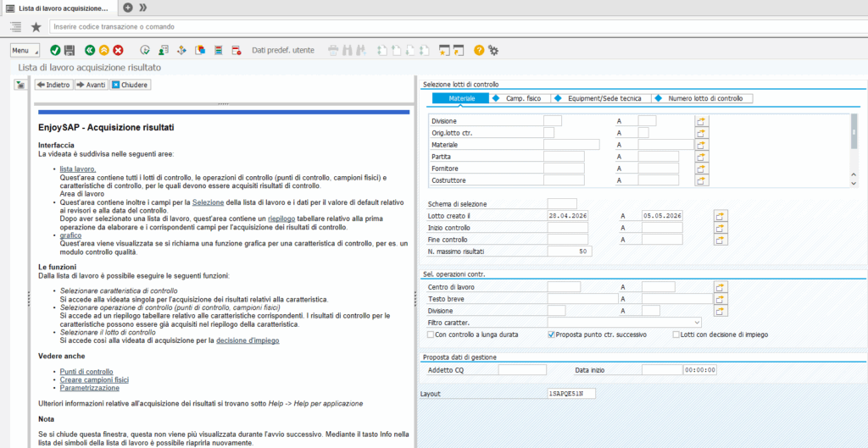Uncheck Proposta punto ctr. successivo
The width and height of the screenshot is (868, 448).
(551, 335)
